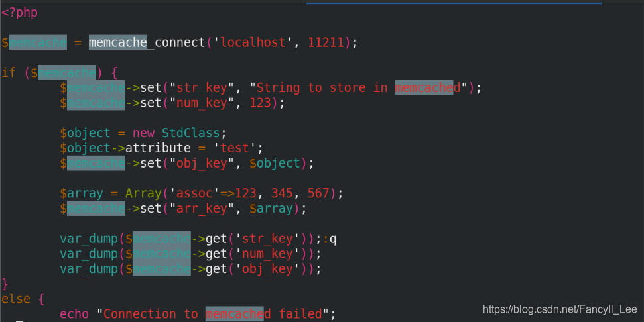Open the blog.csdn.net/Fancyll_Lee watermark link
The width and height of the screenshot is (644, 322).
pyautogui.click(x=560, y=309)
